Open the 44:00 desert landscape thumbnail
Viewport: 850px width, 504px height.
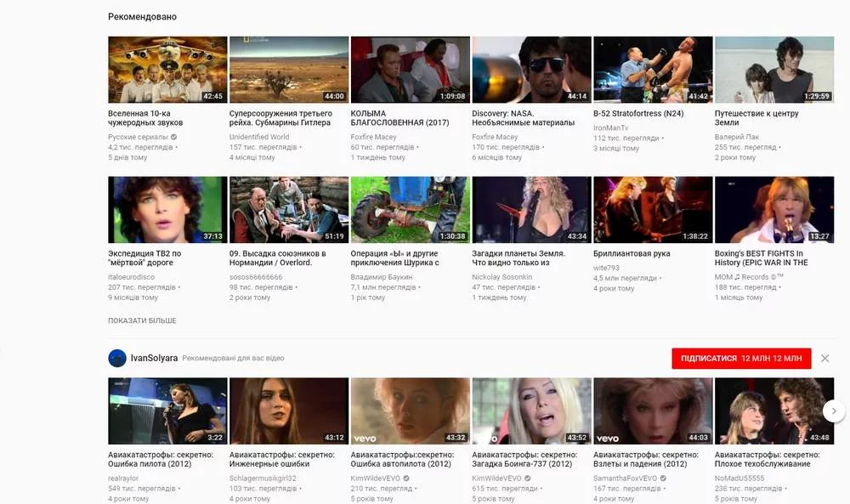point(289,70)
